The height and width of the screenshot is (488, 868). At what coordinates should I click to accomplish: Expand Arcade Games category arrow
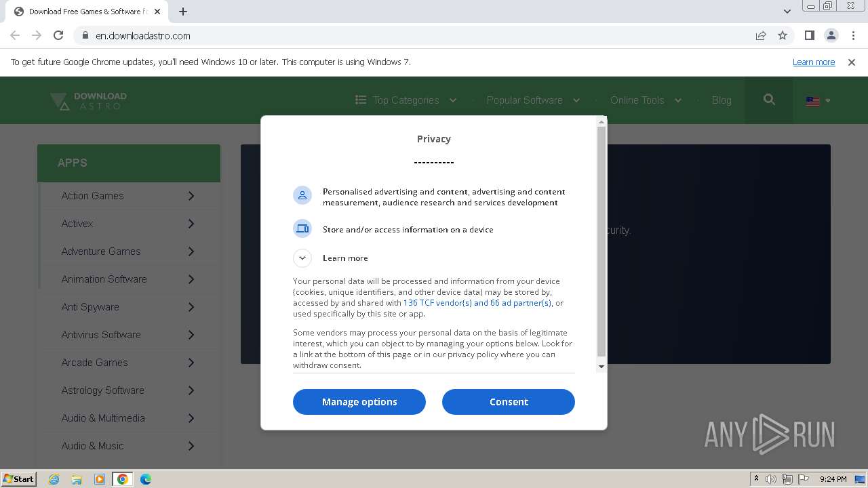pos(191,363)
